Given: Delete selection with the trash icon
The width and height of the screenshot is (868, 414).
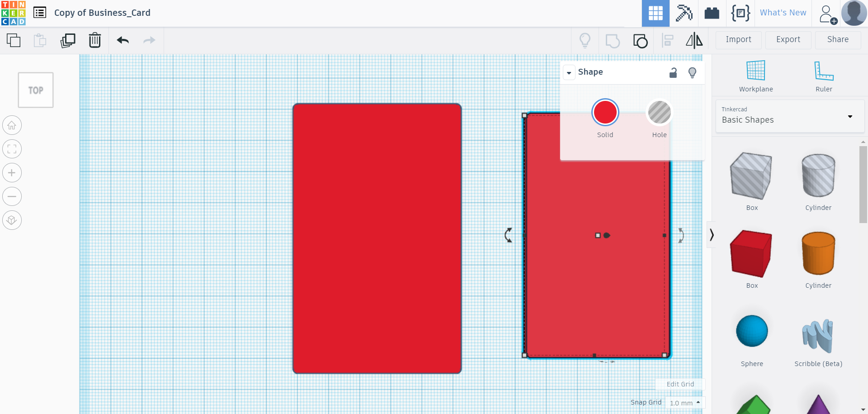Looking at the screenshot, I should pos(95,40).
